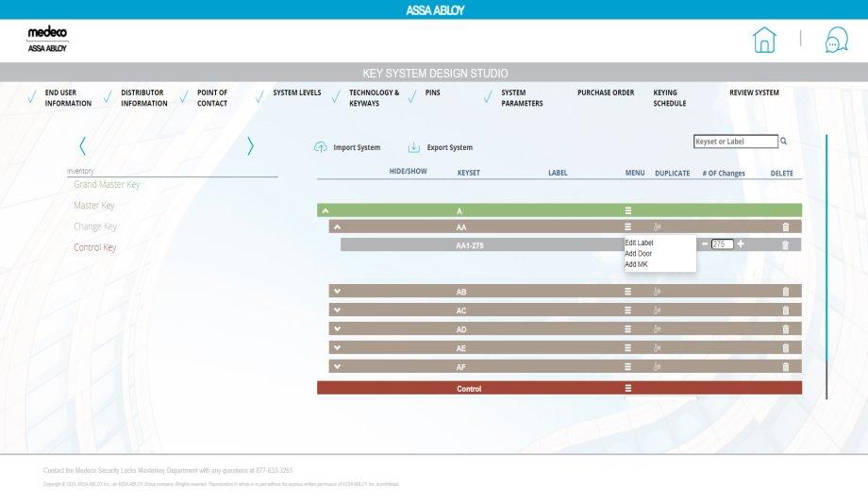Screen dimensions: 868x503
Task: Delete keyset AC with trash icon
Action: click(786, 310)
